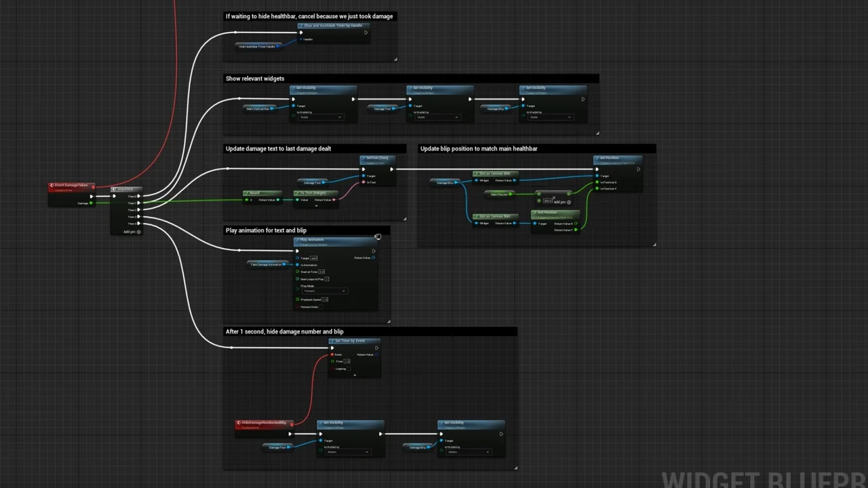
Task: Click the Clear and Invalidate Timer by Handle icon
Action: pos(300,25)
